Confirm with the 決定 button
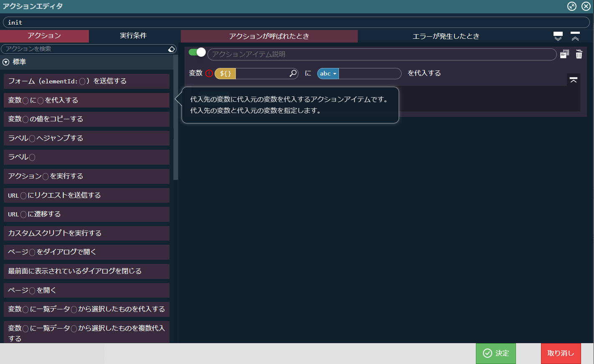This screenshot has height=364, width=594. pos(496,354)
